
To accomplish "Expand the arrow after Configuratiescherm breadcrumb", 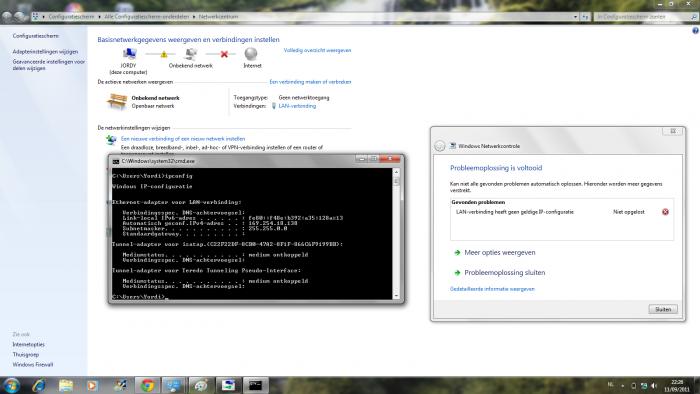I will point(99,17).
